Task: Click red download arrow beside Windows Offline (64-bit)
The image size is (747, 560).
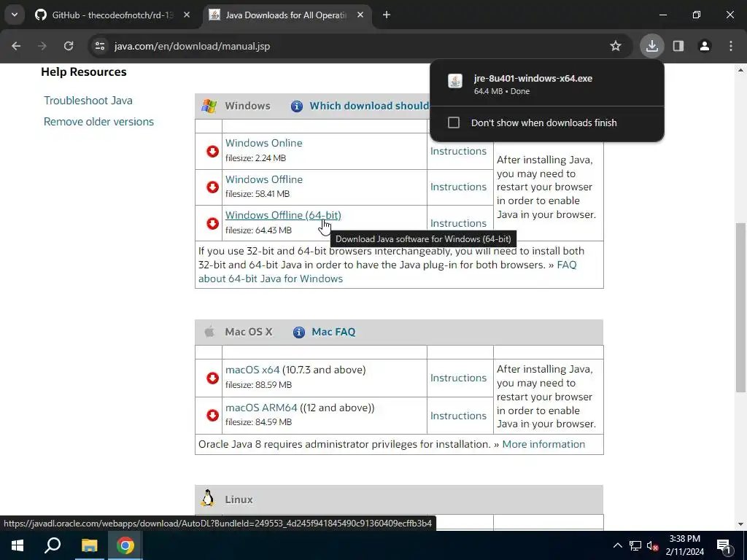Action: click(212, 223)
